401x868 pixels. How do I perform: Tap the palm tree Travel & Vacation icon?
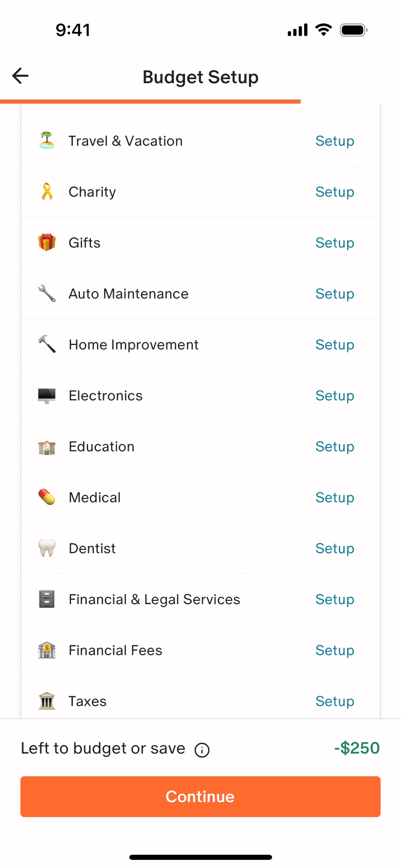pyautogui.click(x=47, y=141)
